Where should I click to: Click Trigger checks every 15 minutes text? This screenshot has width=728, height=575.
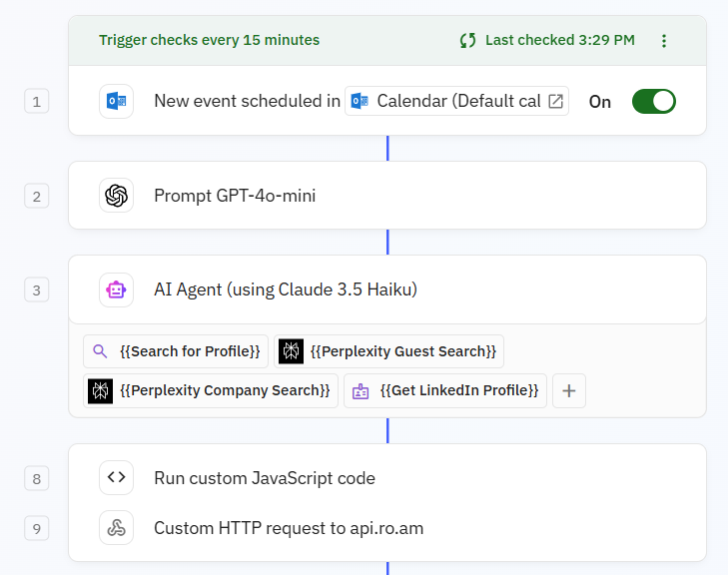point(209,40)
